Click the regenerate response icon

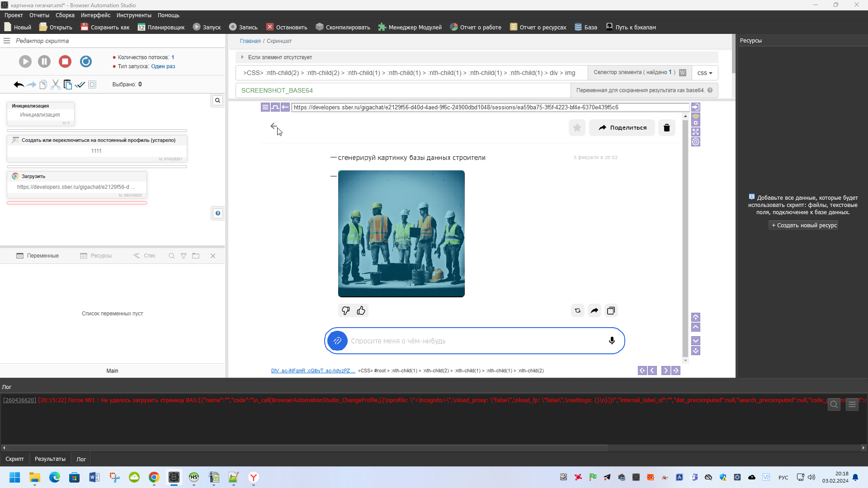pyautogui.click(x=577, y=310)
